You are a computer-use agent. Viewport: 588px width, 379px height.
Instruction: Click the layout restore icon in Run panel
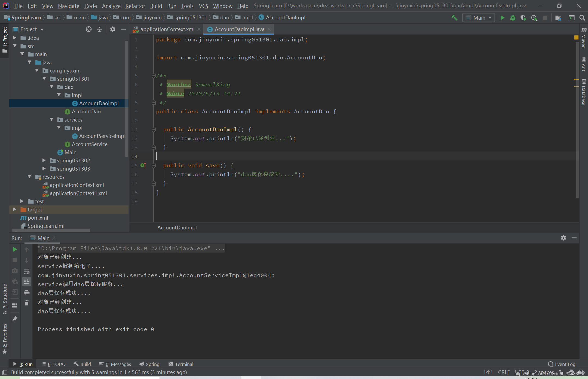[x=15, y=305]
